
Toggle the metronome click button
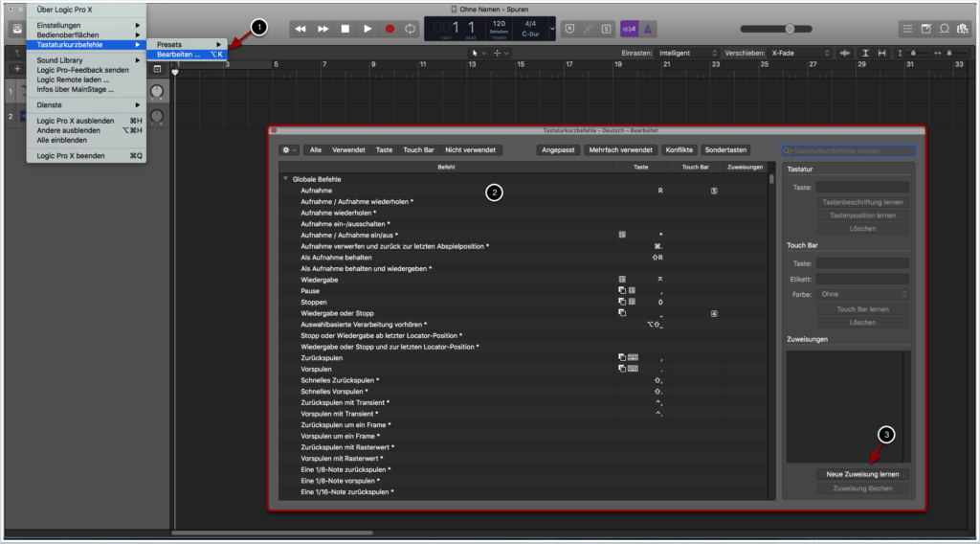pos(650,29)
